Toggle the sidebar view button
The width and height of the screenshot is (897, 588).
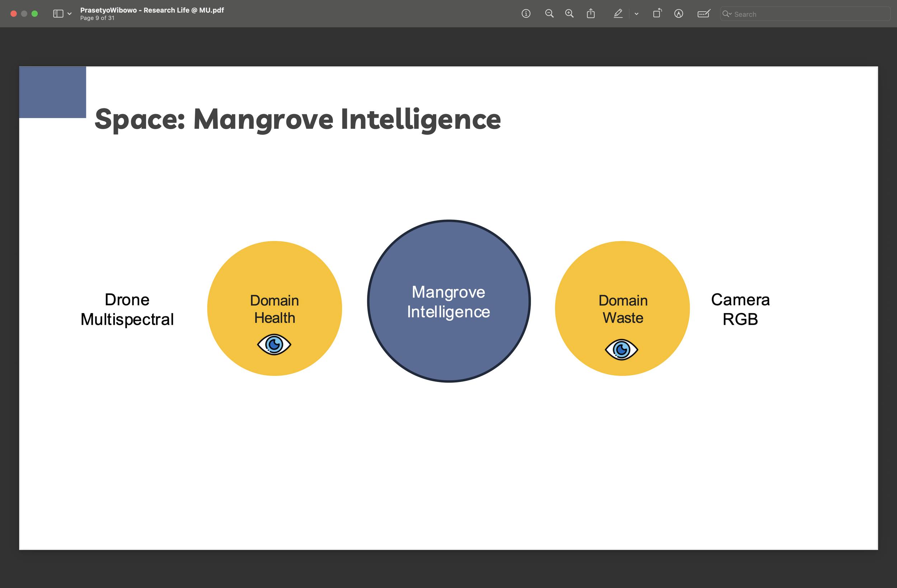click(58, 14)
